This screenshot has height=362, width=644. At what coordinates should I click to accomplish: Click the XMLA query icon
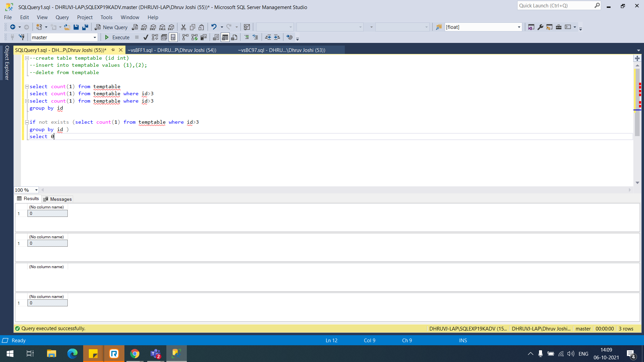(x=162, y=27)
